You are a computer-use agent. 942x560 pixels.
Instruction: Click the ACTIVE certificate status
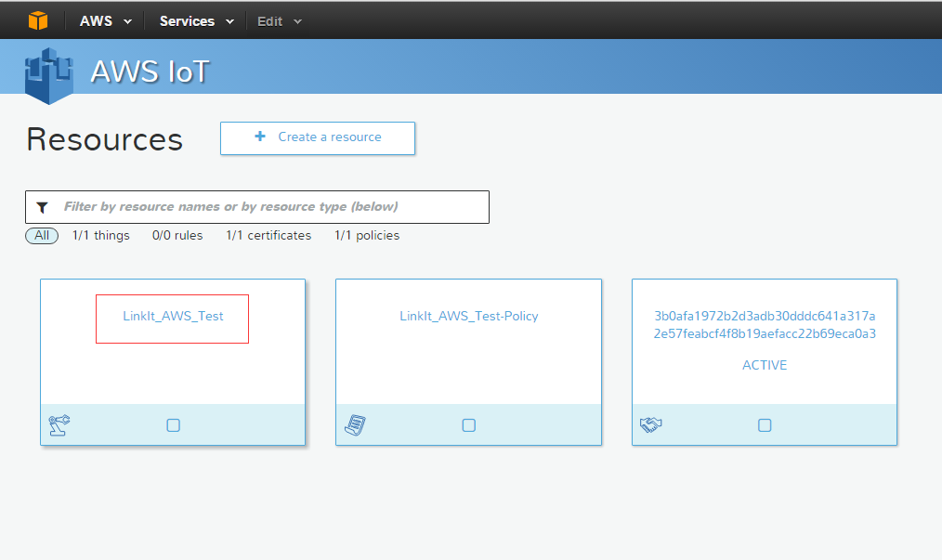coord(765,365)
